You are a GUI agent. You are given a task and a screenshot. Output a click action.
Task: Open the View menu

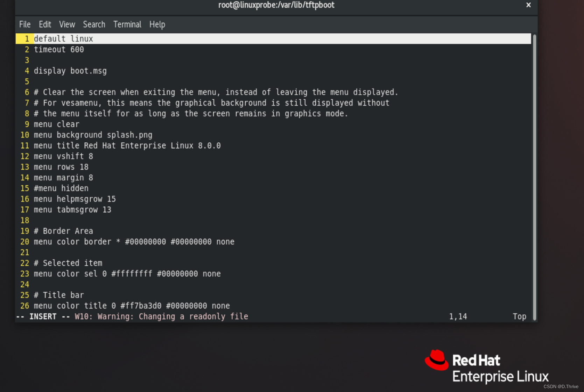point(67,24)
